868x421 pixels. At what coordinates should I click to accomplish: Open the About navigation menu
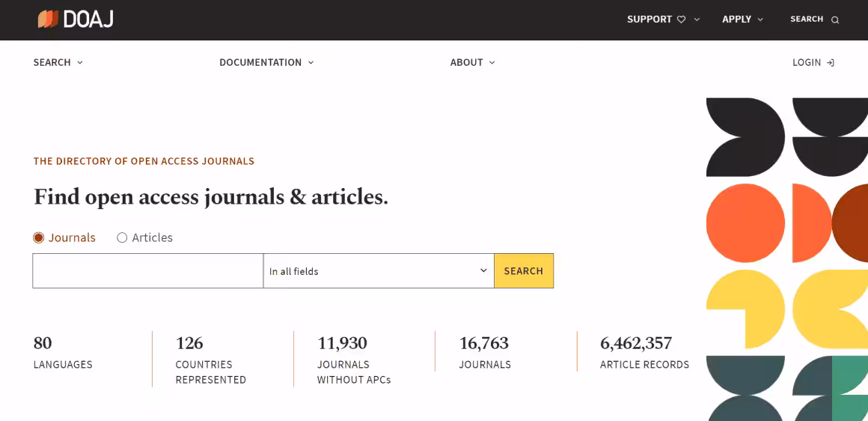click(472, 63)
